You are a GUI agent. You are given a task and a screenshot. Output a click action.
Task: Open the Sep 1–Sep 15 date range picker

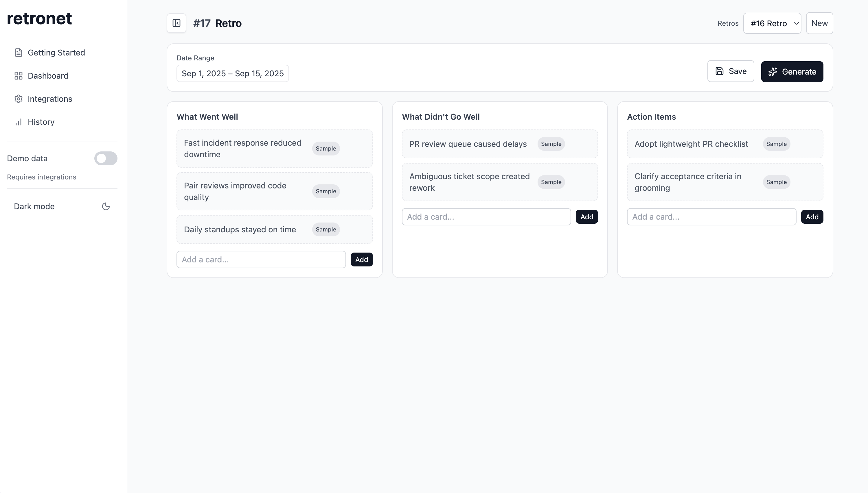click(x=233, y=73)
